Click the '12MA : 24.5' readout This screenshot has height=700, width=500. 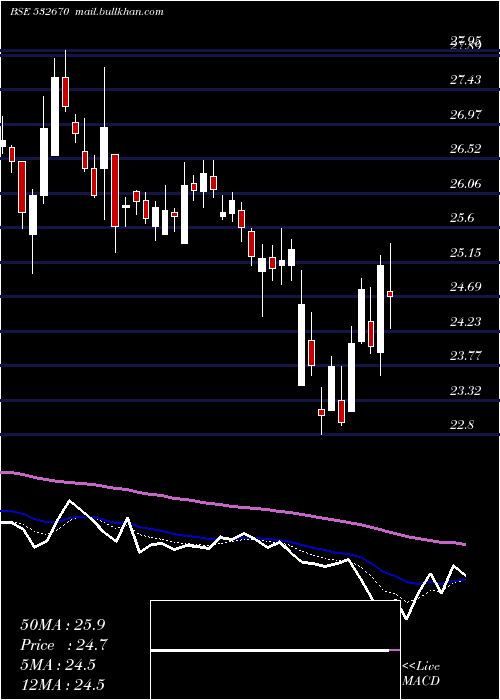coord(63,685)
